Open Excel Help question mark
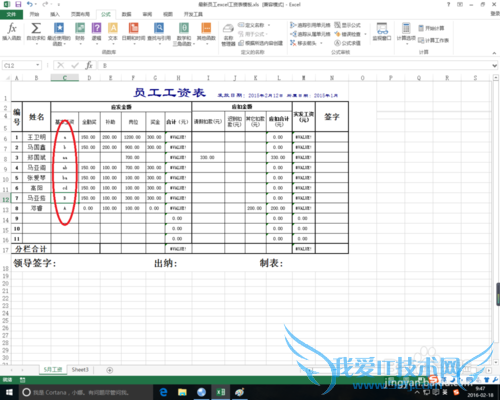The width and height of the screenshot is (500, 400). pos(449,4)
